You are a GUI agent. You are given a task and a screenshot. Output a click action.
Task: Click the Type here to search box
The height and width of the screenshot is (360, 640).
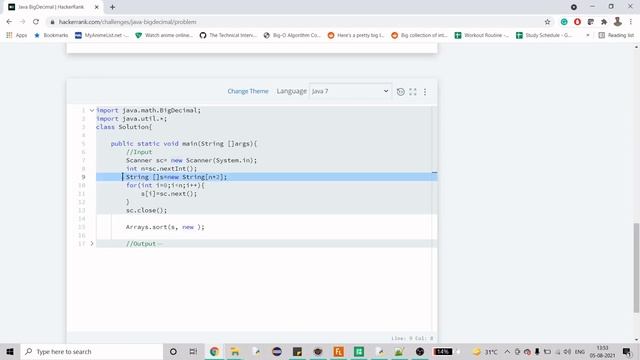tap(91, 351)
